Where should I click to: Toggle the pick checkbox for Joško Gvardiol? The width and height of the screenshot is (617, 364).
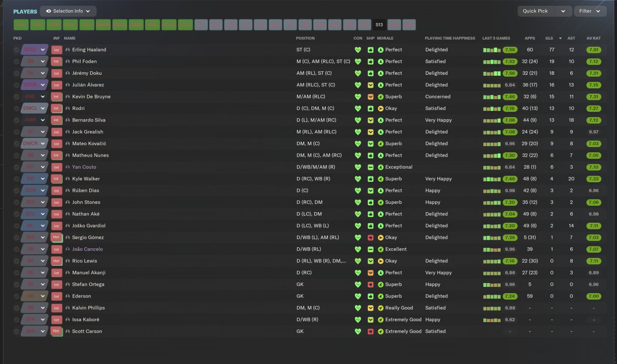(16, 226)
